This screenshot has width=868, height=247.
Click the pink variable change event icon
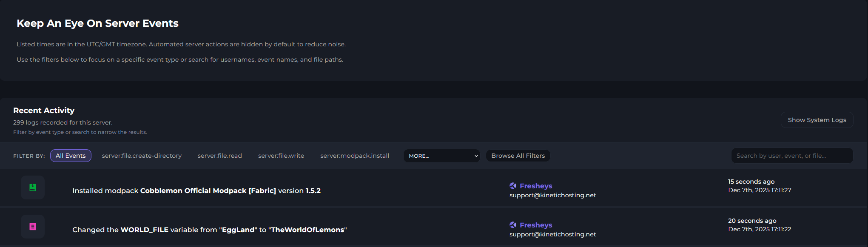tap(33, 227)
